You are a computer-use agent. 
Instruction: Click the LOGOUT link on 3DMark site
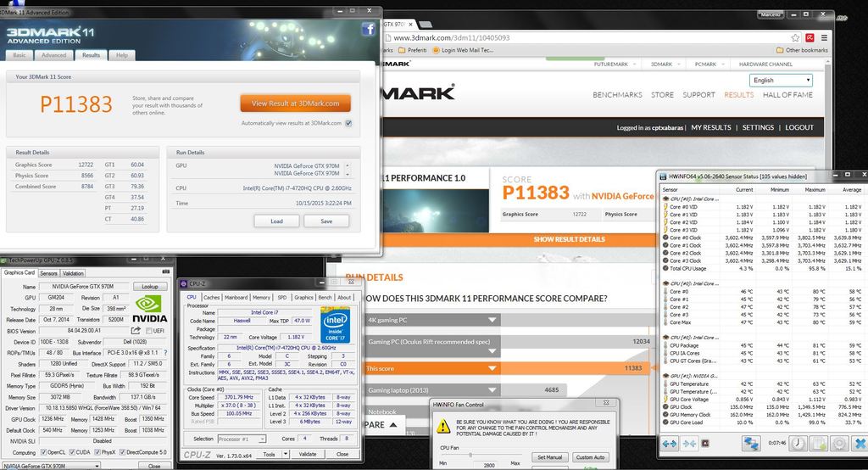799,127
